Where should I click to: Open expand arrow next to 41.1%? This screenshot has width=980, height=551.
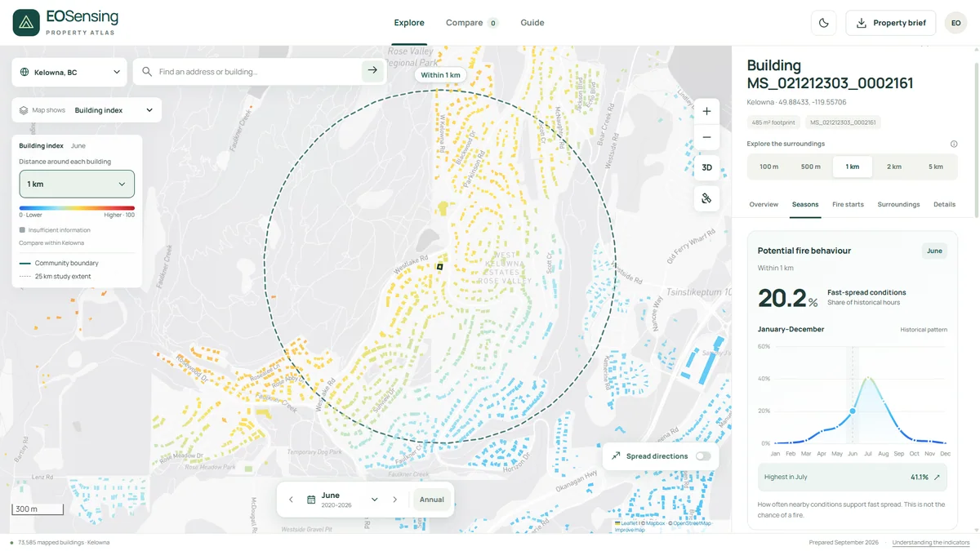(937, 477)
